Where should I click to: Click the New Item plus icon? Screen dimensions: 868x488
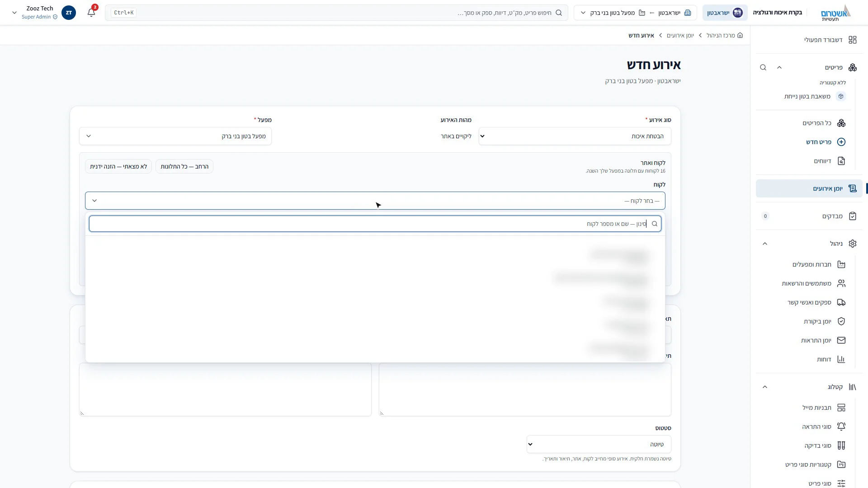coord(841,142)
